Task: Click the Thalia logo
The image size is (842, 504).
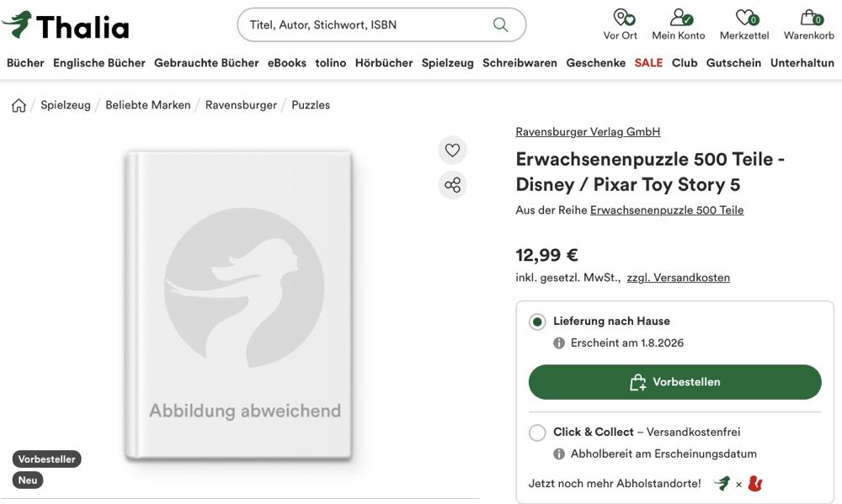Action: pyautogui.click(x=66, y=26)
